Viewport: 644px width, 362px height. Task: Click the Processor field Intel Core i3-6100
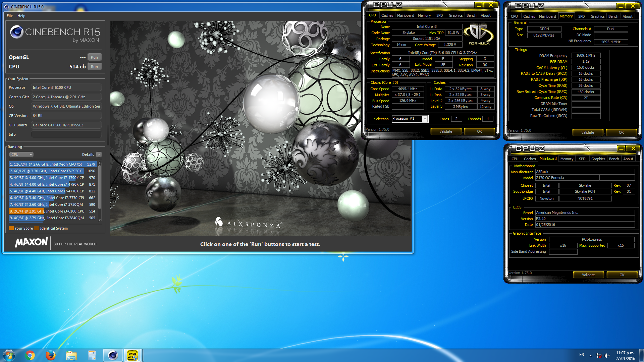tap(66, 87)
